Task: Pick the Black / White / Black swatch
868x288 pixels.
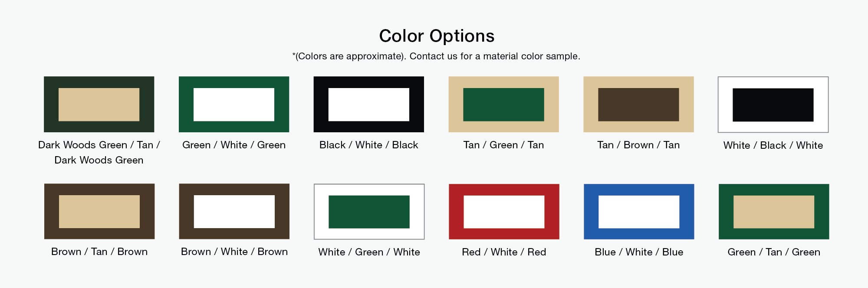Action: pyautogui.click(x=369, y=105)
